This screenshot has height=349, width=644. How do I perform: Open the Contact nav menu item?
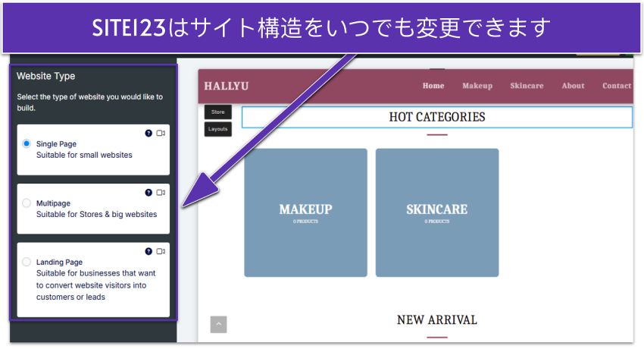pyautogui.click(x=617, y=86)
